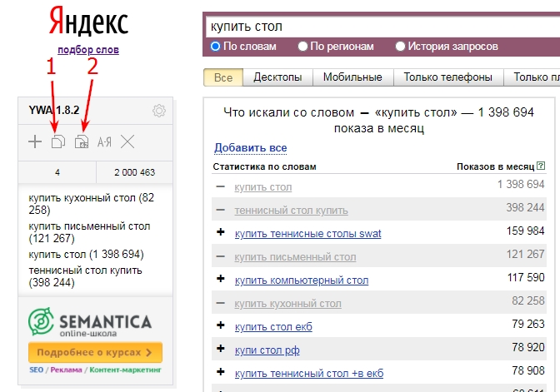Remove 'купить кухонный стол' via minus icon
Screen dimensions: 560x392
click(221, 303)
